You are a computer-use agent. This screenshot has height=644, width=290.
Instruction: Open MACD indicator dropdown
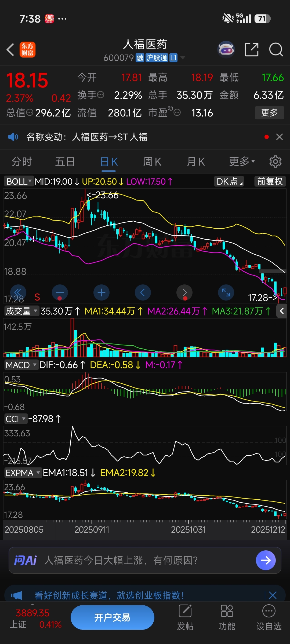[21, 365]
